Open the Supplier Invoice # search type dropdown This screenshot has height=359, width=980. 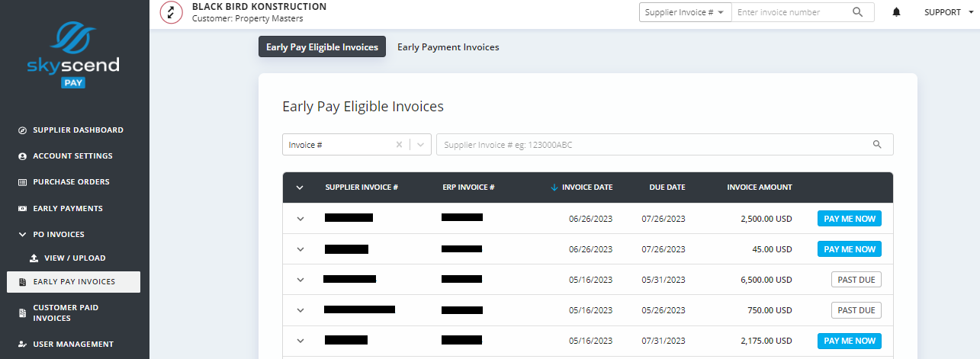(x=684, y=12)
